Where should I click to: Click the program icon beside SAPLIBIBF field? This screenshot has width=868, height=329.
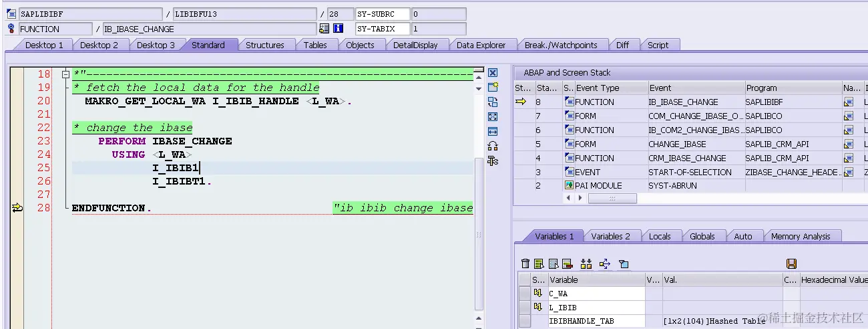[11, 14]
